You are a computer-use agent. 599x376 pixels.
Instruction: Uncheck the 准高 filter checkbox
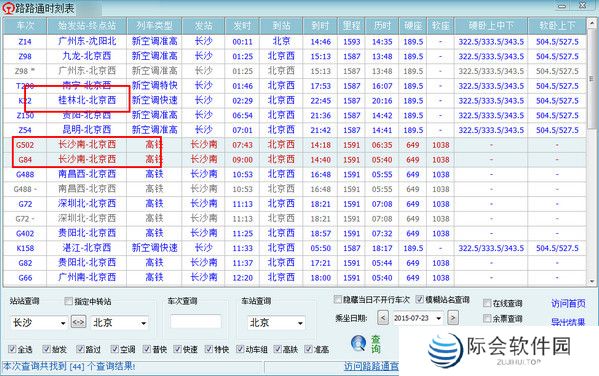(308, 348)
